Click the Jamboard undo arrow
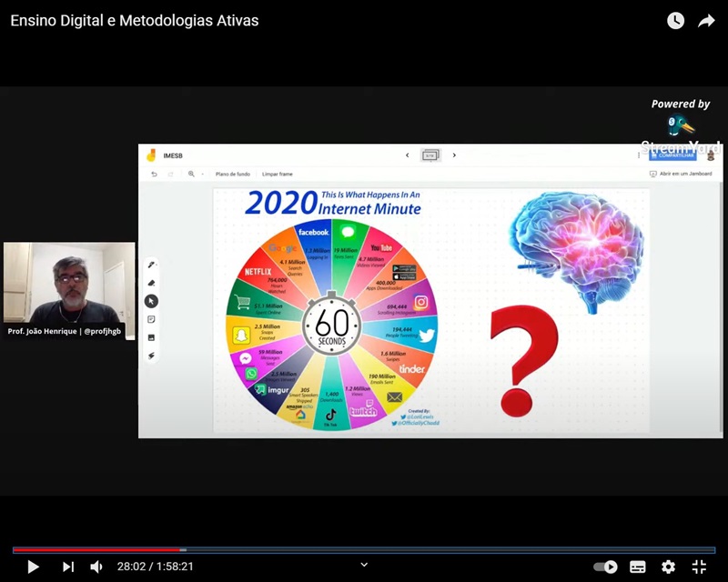 [154, 174]
